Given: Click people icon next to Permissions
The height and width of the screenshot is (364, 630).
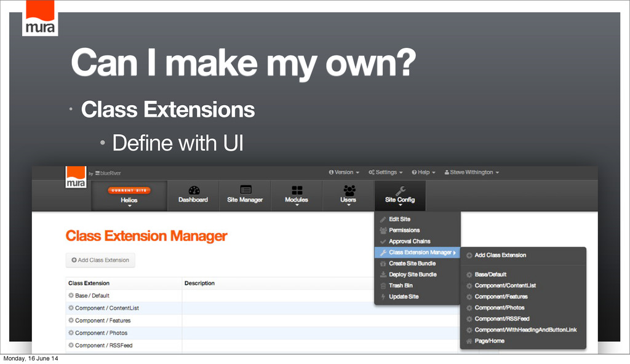Looking at the screenshot, I should tap(383, 230).
